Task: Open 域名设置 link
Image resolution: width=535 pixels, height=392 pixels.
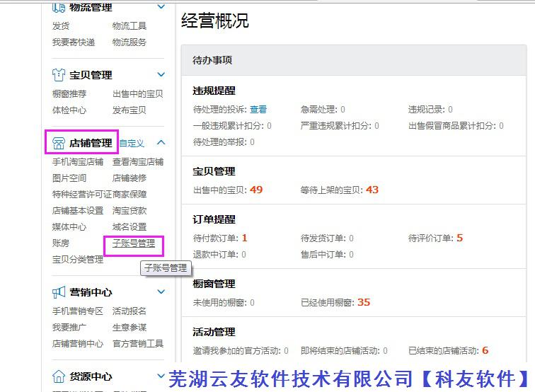Action: point(130,227)
